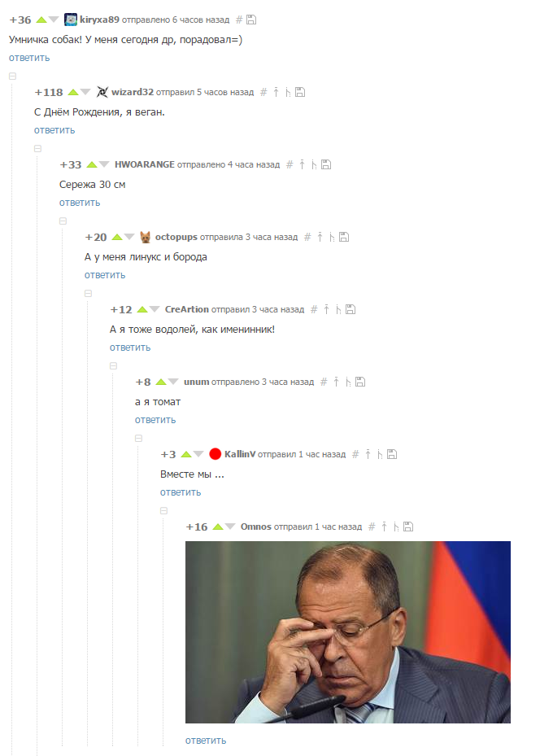
Task: Reply to Omnos' image comment
Action: point(206,740)
